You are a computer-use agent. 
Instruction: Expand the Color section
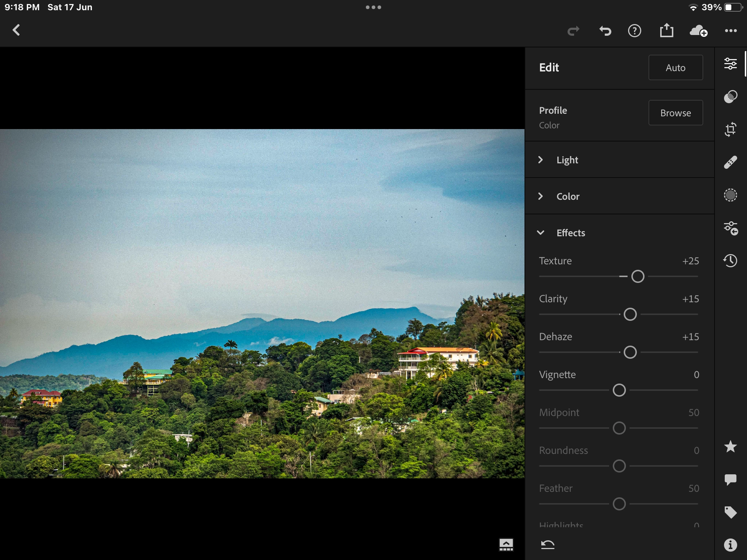tap(568, 197)
